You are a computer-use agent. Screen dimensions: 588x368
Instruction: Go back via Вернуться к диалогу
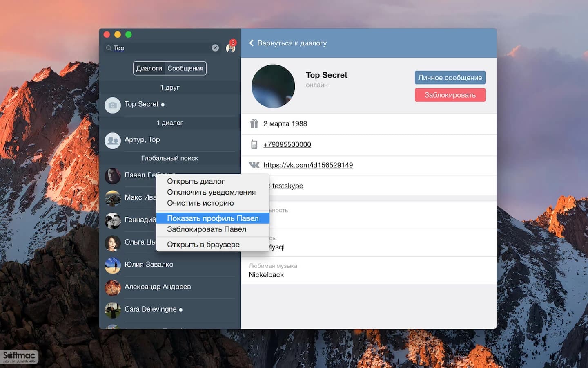292,43
